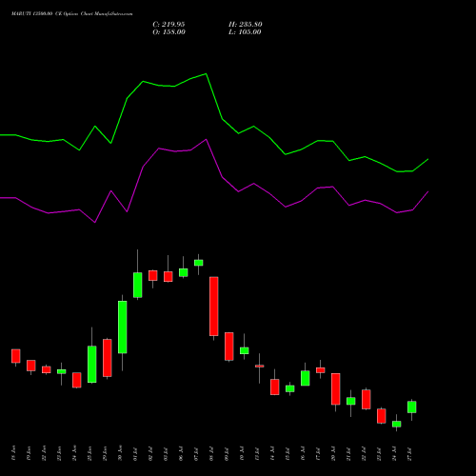The height and width of the screenshot is (476, 476).
Task: Click the tall green candle above 30 Jun
Action: 123,327
